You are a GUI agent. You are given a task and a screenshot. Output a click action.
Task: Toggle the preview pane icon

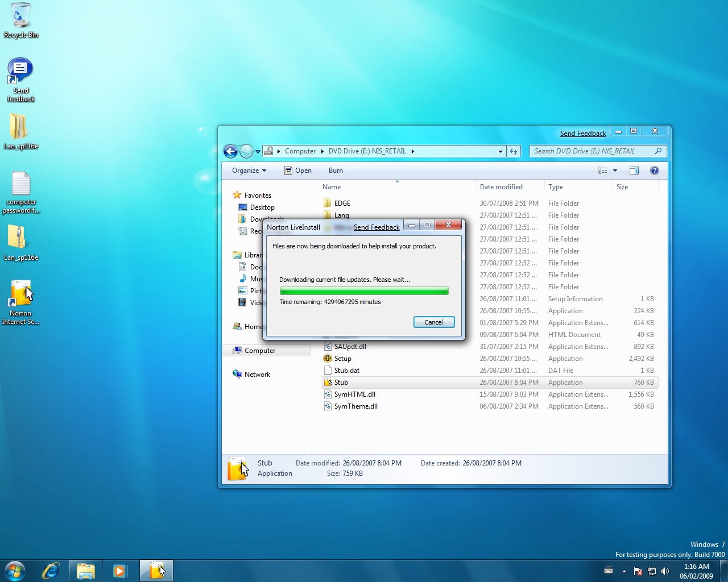(634, 171)
